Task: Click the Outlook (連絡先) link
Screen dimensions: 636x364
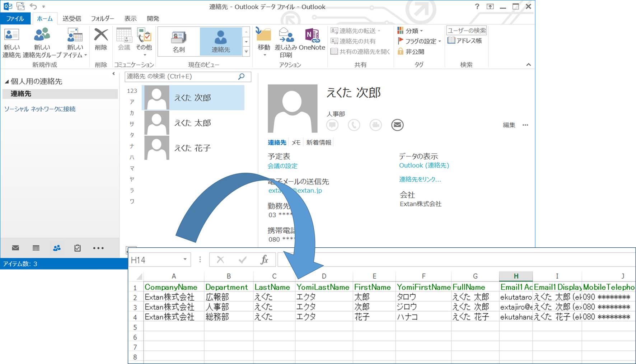Action: click(424, 165)
